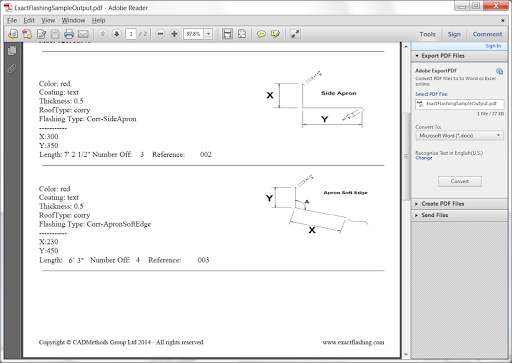Click the Adobe ExportPDF globe icon
The height and width of the screenshot is (363, 512).
point(499,71)
